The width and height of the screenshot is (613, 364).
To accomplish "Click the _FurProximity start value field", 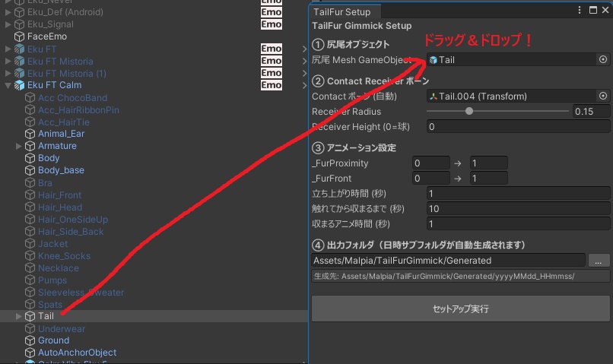I will pos(430,163).
